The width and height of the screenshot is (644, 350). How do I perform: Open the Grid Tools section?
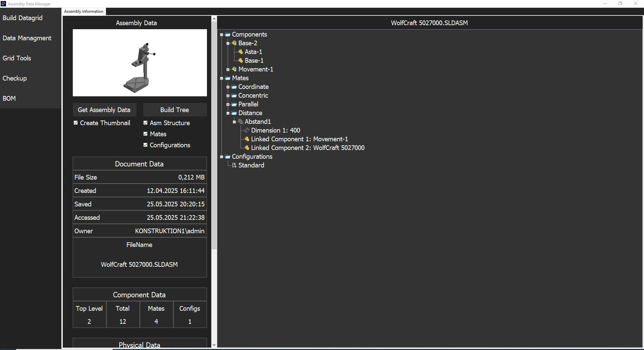pyautogui.click(x=31, y=58)
